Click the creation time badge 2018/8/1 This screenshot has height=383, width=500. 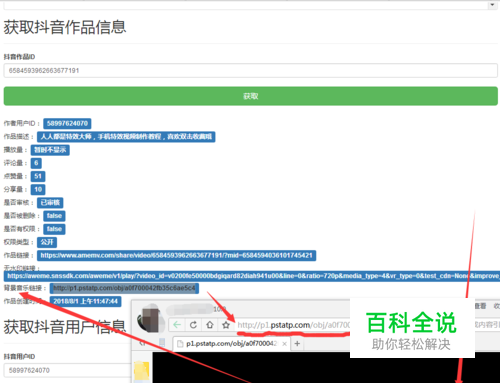(x=85, y=301)
